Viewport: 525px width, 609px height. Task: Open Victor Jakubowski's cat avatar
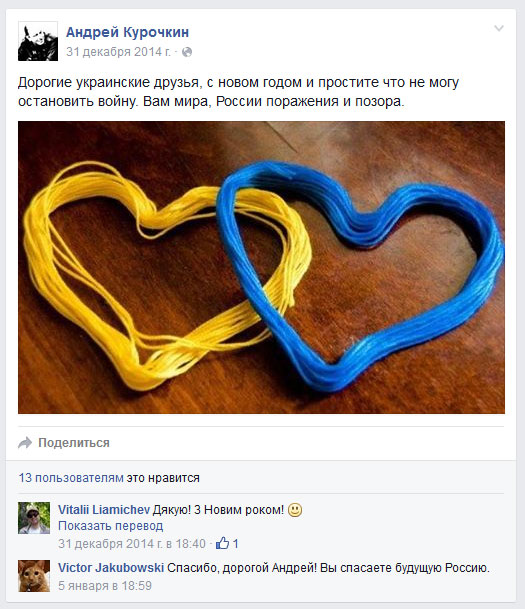click(34, 576)
